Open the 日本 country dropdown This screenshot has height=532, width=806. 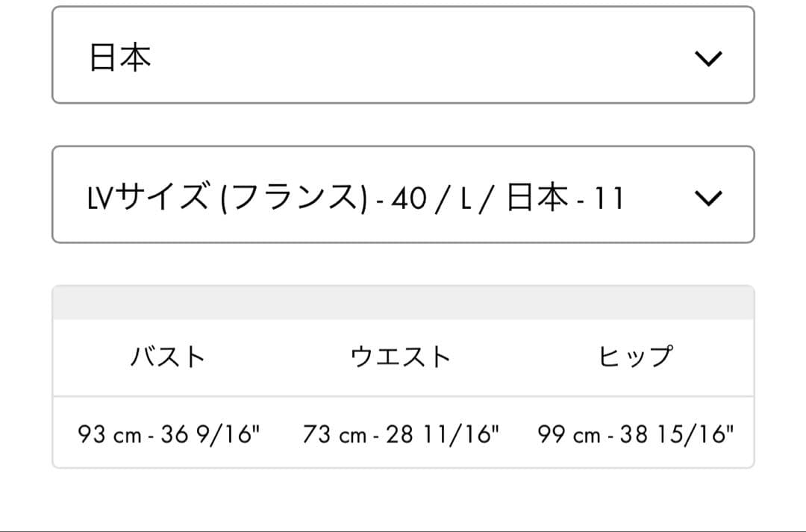coord(403,55)
